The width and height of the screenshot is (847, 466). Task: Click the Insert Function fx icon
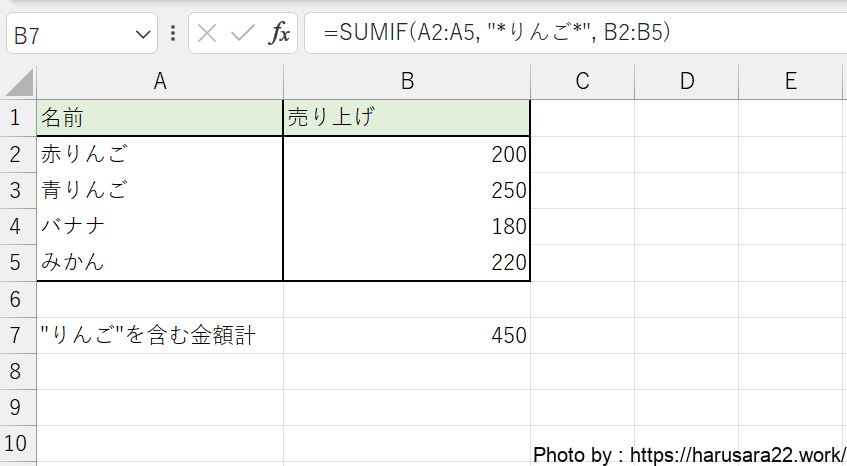point(280,33)
